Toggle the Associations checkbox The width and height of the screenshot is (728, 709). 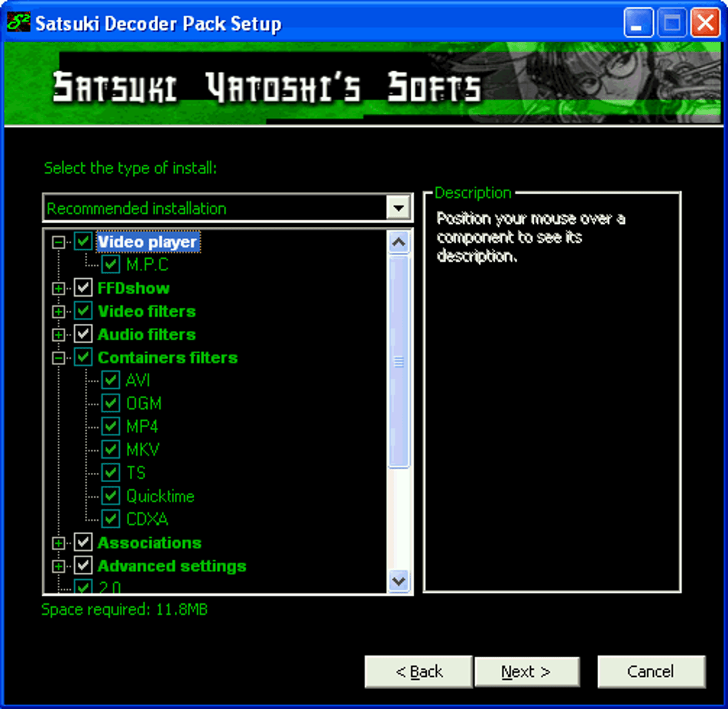83,542
